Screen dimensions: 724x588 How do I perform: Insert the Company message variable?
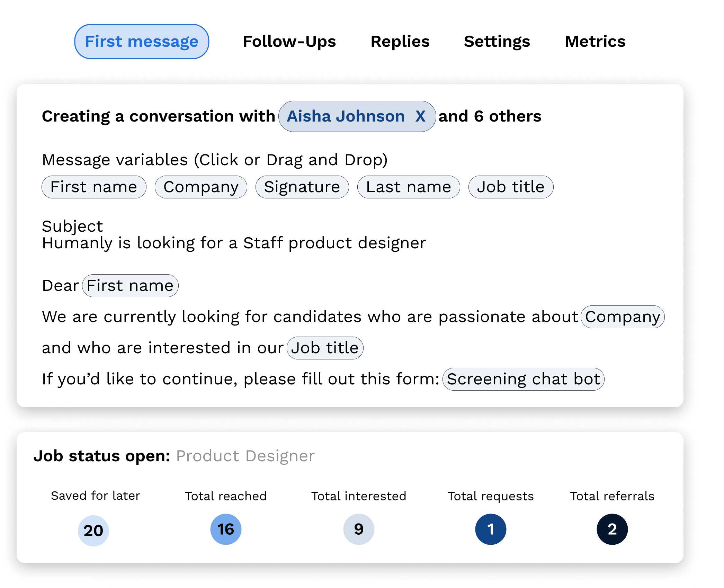pos(201,187)
